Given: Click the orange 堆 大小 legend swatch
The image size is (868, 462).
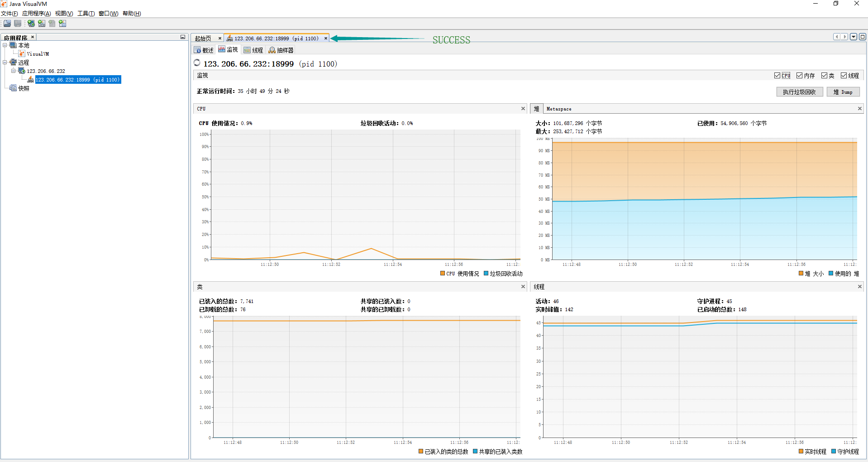Looking at the screenshot, I should 801,274.
